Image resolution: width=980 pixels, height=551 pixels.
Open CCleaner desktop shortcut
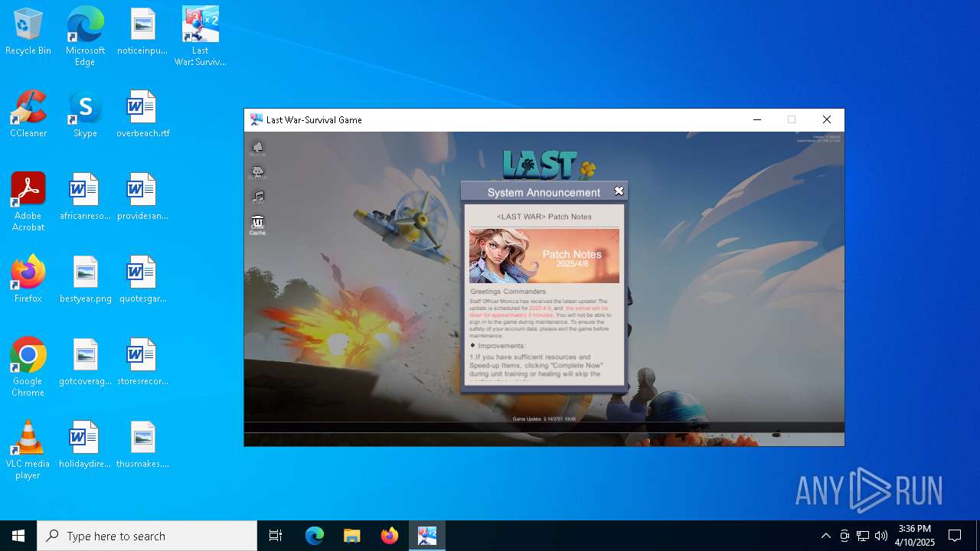28,114
